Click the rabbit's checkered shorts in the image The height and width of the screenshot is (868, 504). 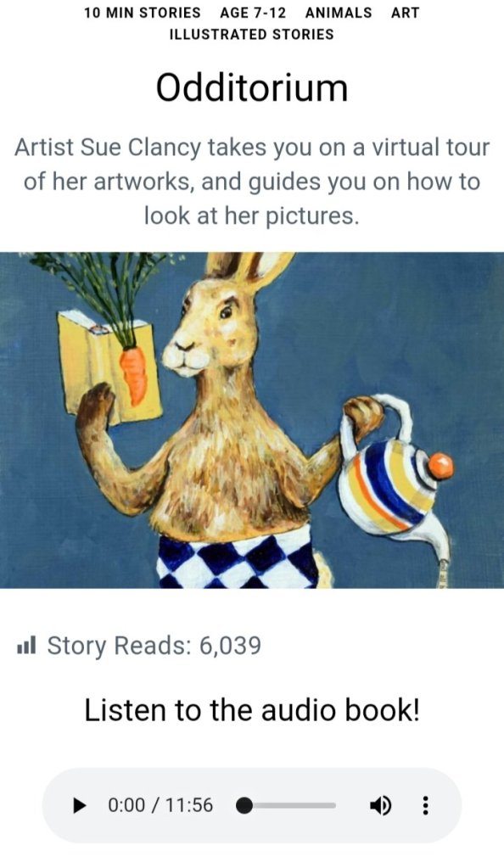238,559
